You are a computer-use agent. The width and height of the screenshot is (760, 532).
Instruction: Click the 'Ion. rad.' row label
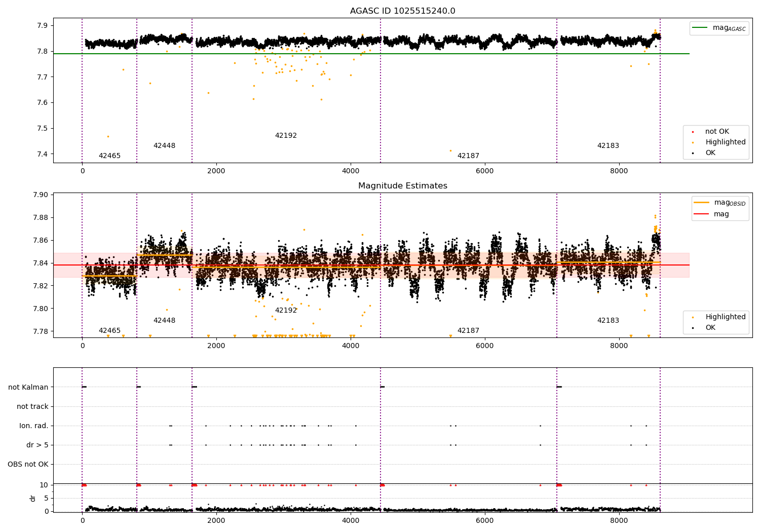click(x=34, y=426)
